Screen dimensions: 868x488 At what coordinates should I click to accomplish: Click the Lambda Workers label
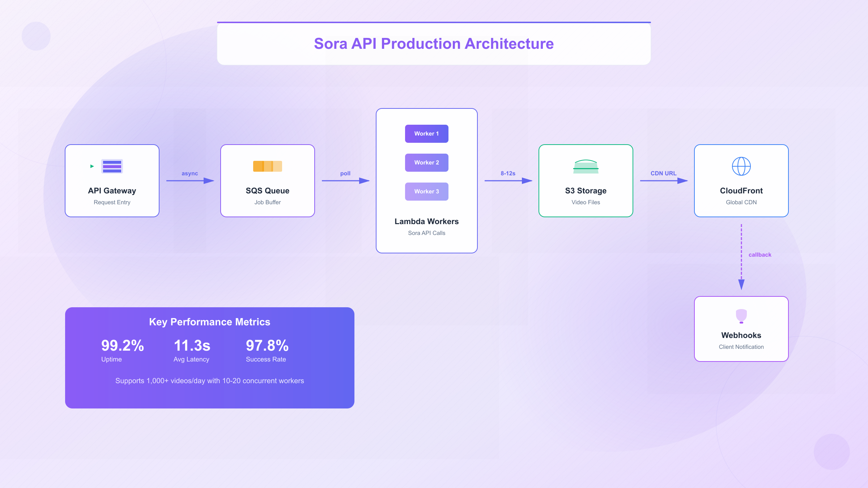click(x=426, y=222)
